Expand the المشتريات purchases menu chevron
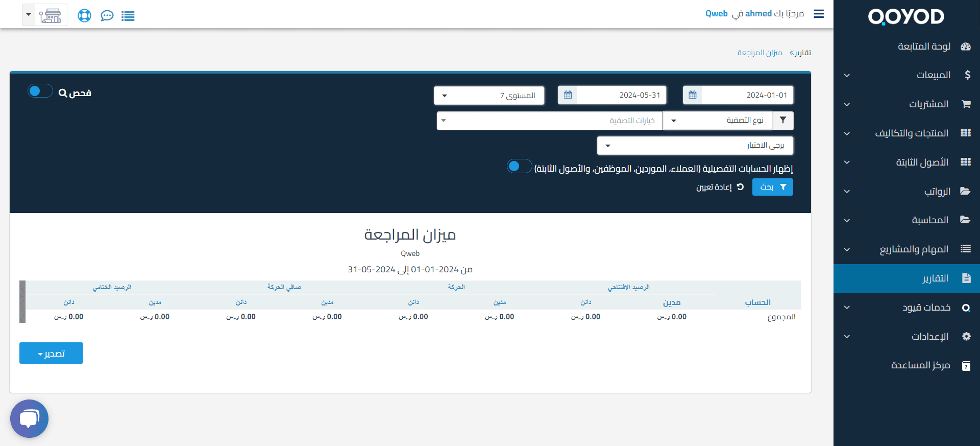980x446 pixels. [847, 105]
